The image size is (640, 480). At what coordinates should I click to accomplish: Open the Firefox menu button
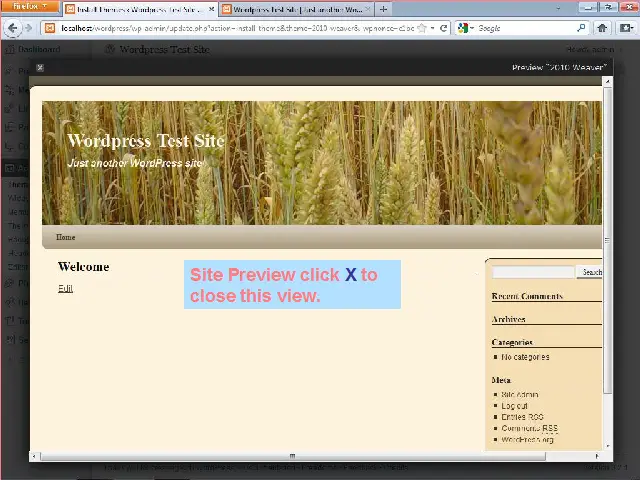pyautogui.click(x=30, y=6)
